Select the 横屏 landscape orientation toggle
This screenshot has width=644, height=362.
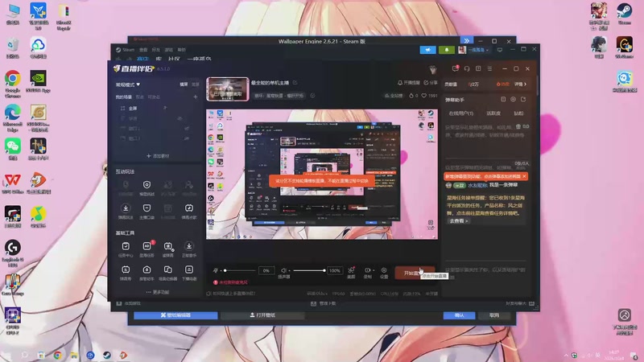(x=184, y=84)
